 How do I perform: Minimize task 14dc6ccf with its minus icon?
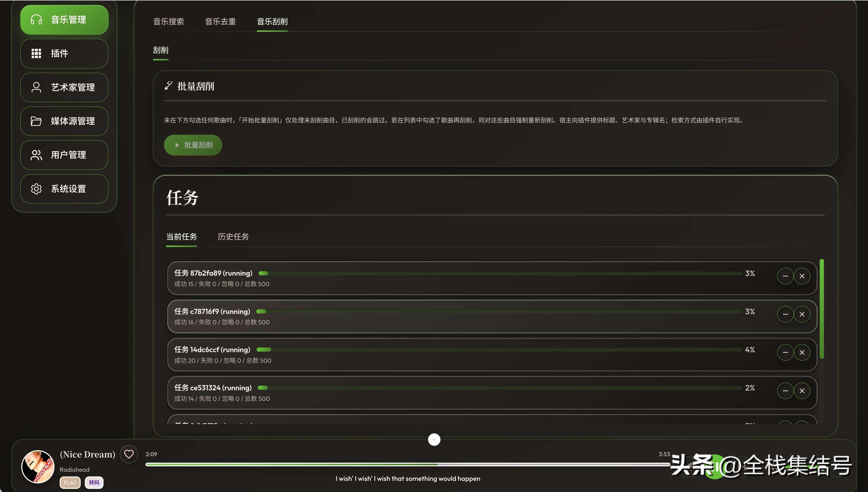coord(785,352)
